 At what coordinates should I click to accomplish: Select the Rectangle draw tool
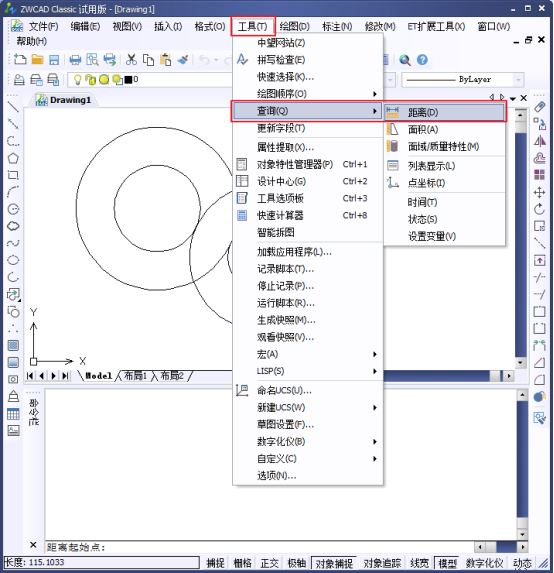pos(13,175)
